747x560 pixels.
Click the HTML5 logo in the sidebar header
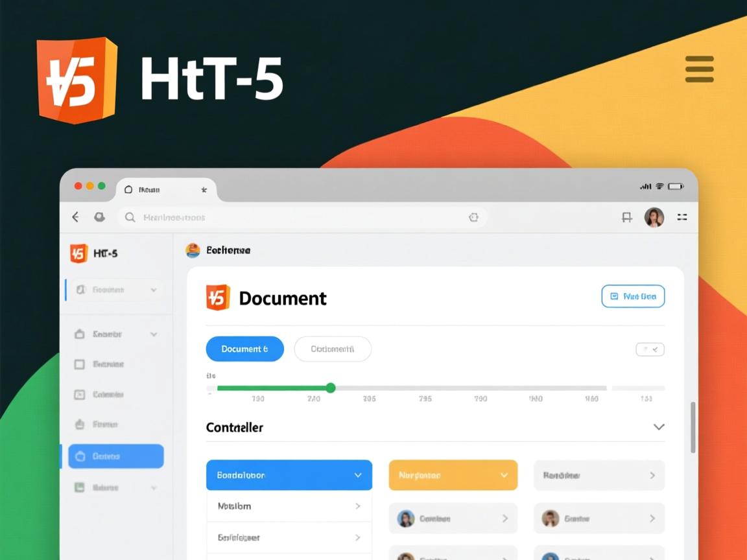pos(79,253)
